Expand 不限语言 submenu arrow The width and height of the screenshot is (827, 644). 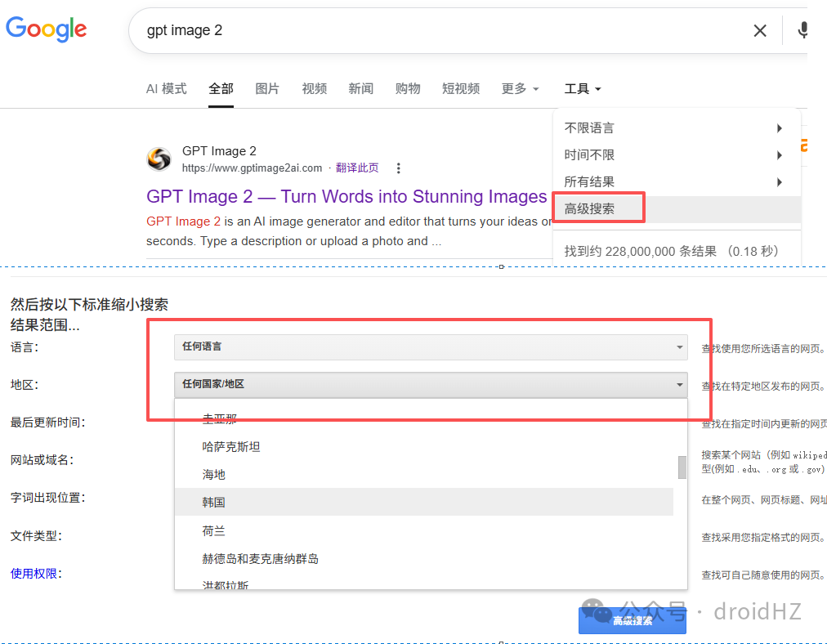(x=779, y=128)
